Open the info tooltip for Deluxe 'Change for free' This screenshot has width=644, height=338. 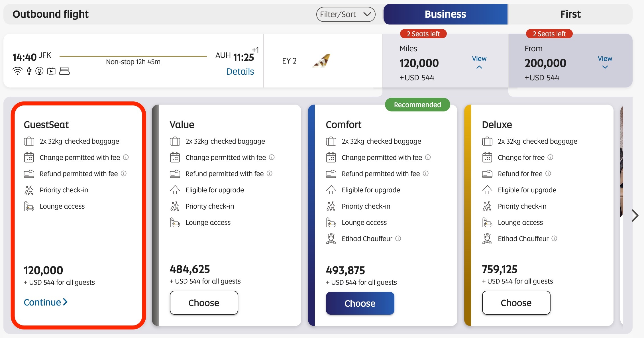click(x=551, y=157)
